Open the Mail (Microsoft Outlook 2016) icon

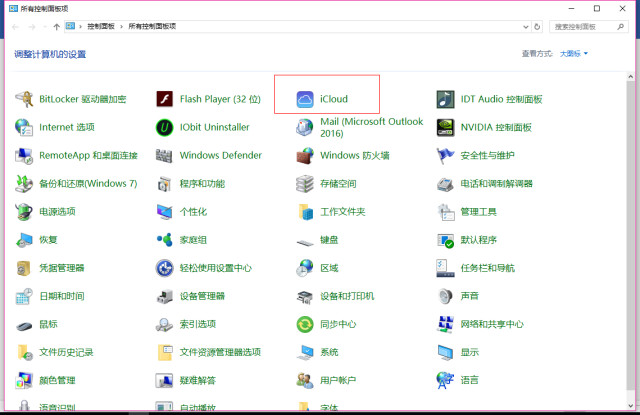click(305, 127)
